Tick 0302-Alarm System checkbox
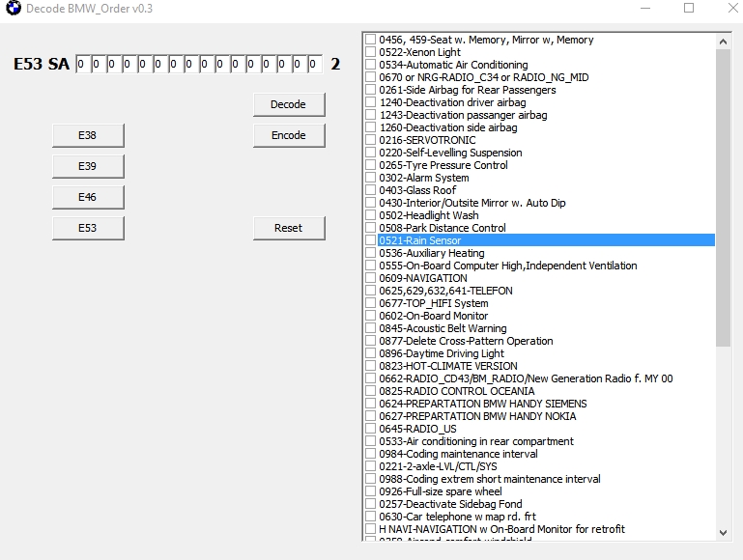Screen dimensions: 743x560 (371, 178)
